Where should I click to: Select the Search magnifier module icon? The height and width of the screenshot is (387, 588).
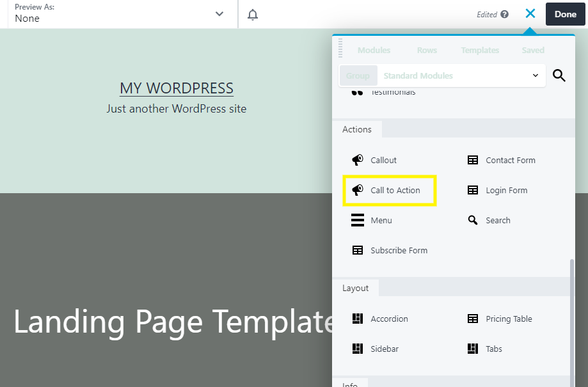click(473, 220)
